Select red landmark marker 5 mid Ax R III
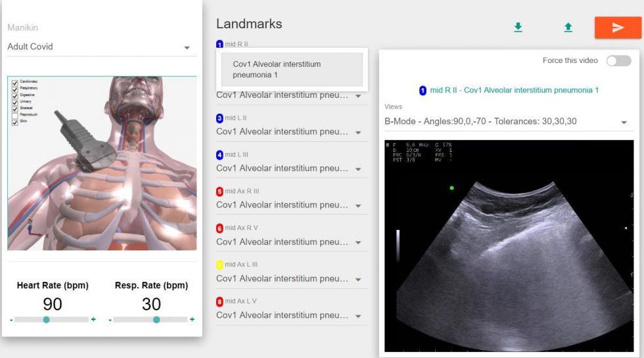This screenshot has height=358, width=644. pyautogui.click(x=219, y=192)
